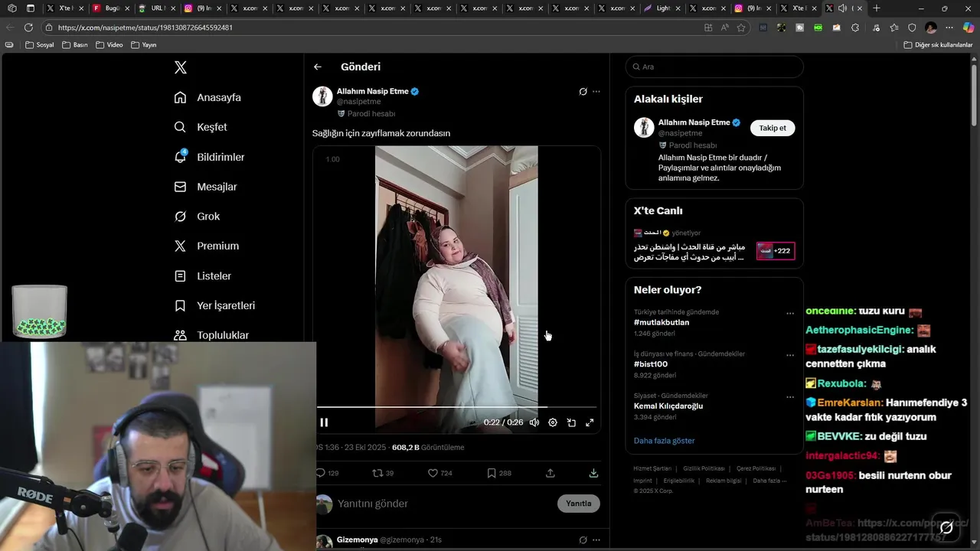This screenshot has width=980, height=551.
Task: Open more options on Gizemonya's reply
Action: [x=596, y=540]
